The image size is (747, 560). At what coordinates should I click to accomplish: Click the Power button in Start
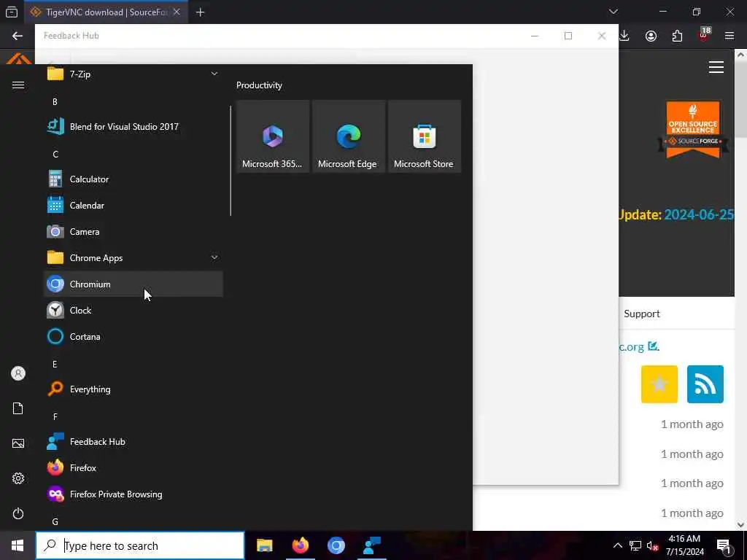[x=18, y=513]
